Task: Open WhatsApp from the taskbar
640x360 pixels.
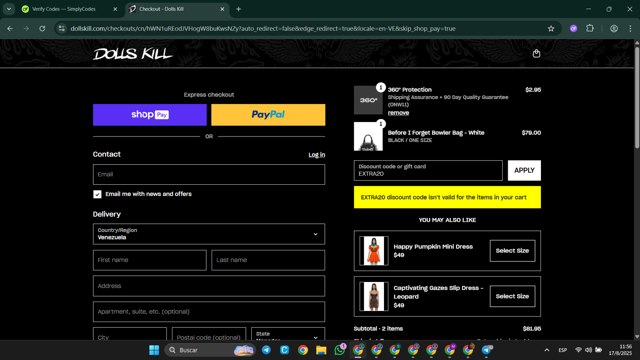Action: pos(340,350)
